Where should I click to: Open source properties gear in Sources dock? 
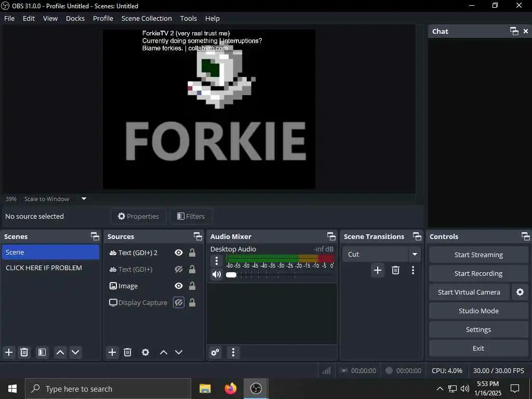coord(145,352)
